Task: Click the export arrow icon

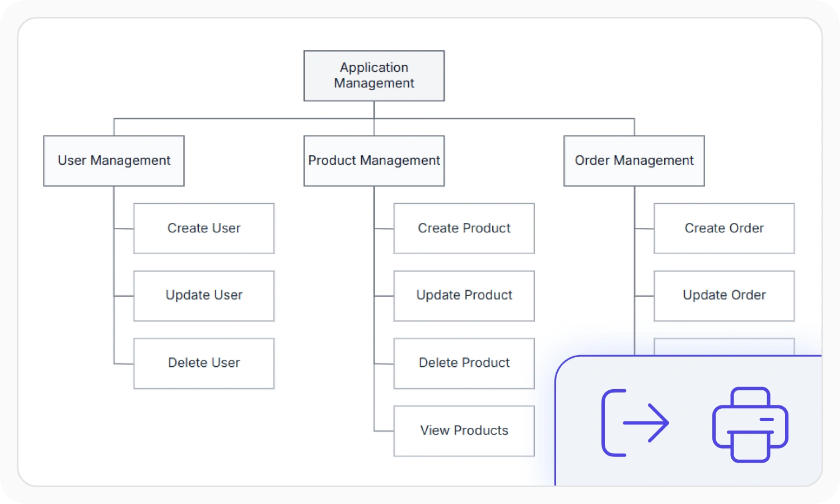Action: [x=635, y=423]
